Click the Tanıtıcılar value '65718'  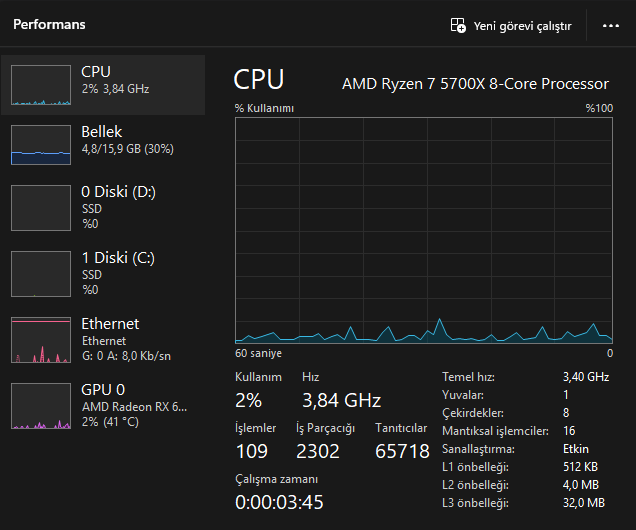402,451
